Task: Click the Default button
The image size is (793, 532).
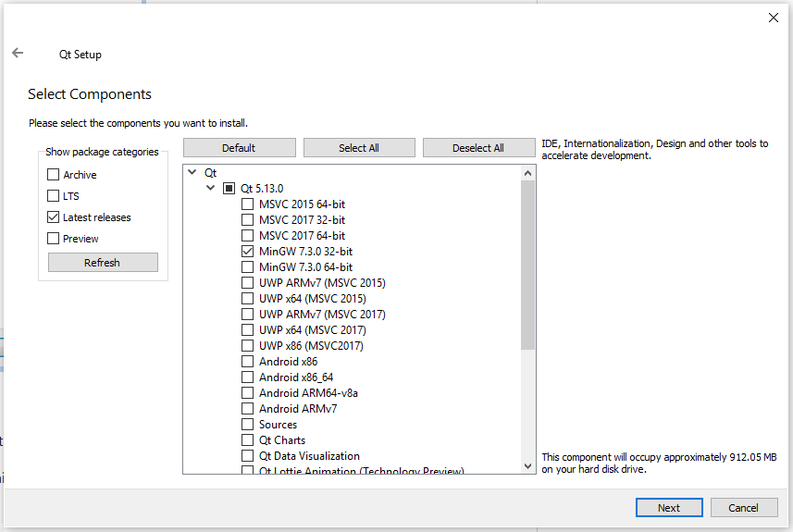Action: coord(240,148)
